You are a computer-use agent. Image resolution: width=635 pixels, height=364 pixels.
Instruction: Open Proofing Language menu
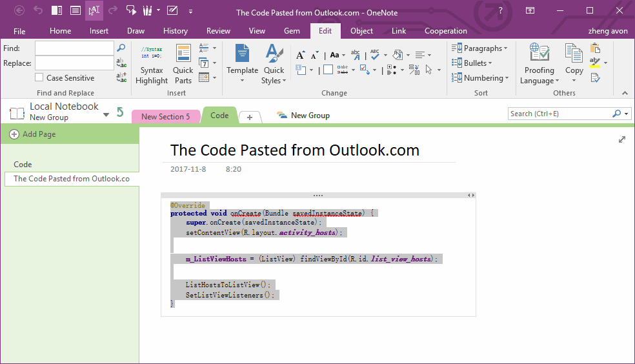point(539,64)
